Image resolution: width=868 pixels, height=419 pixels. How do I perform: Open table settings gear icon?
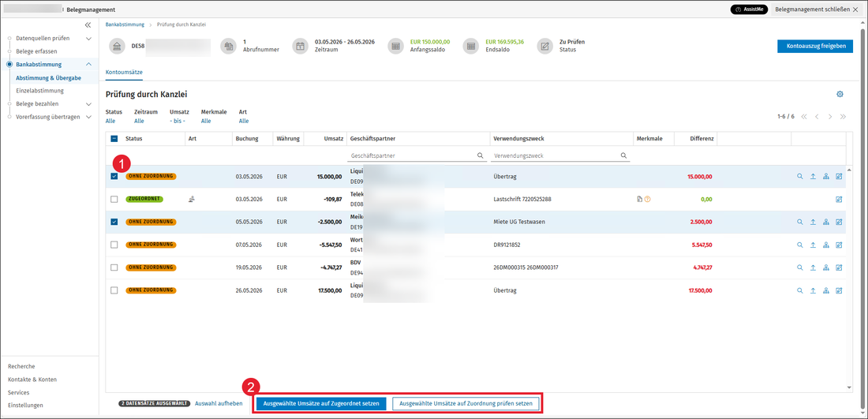(840, 95)
